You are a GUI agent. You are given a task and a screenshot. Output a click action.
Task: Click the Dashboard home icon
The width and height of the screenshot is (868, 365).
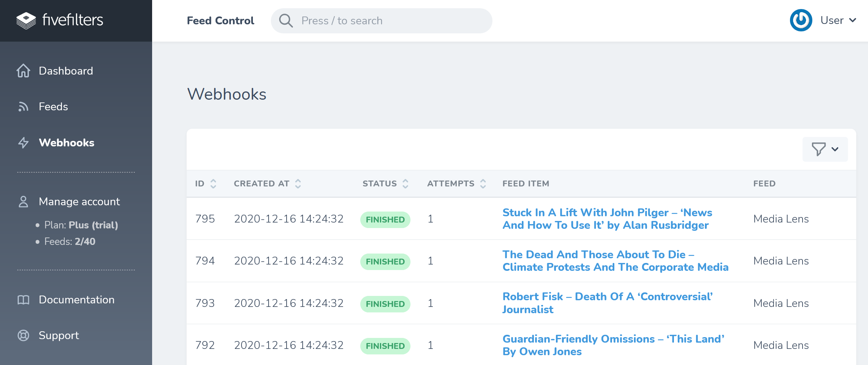point(24,71)
